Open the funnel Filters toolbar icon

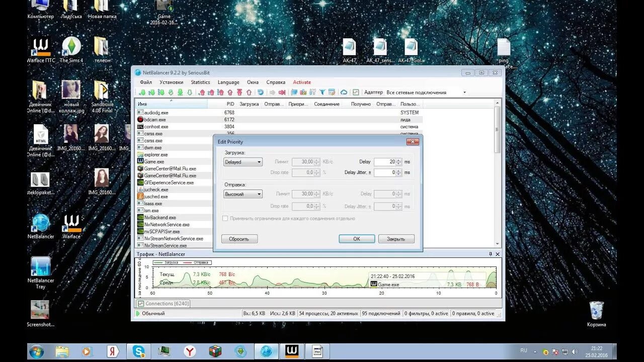(x=323, y=93)
